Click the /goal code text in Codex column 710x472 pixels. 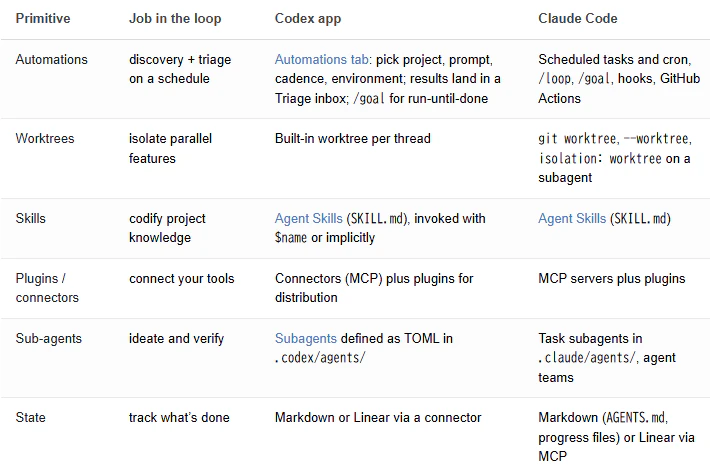click(x=369, y=98)
